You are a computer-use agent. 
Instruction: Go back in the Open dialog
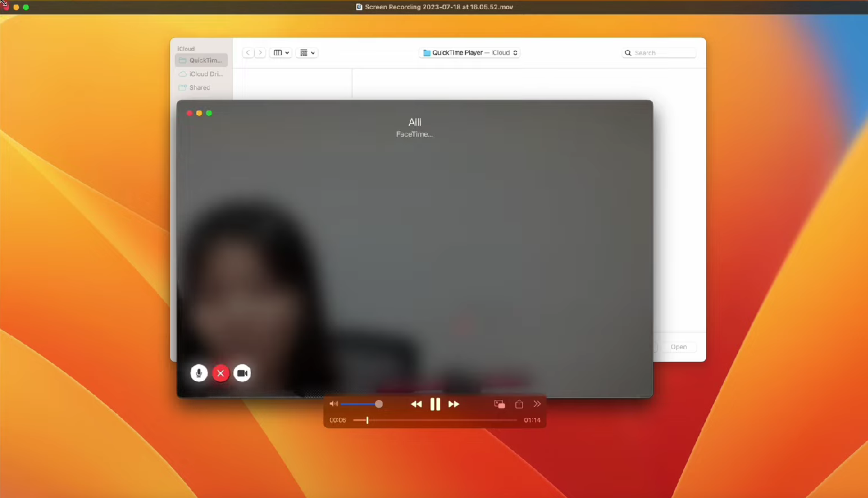[x=248, y=53]
